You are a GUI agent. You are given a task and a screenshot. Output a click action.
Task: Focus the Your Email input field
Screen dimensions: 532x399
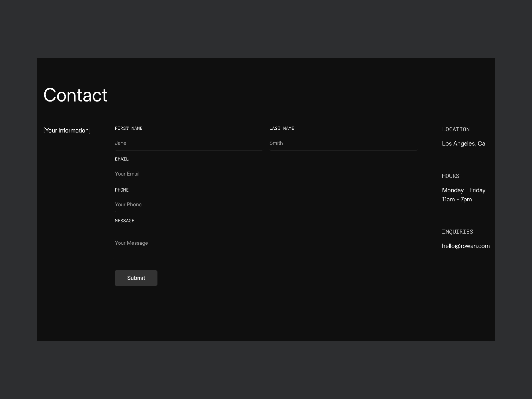tap(266, 174)
